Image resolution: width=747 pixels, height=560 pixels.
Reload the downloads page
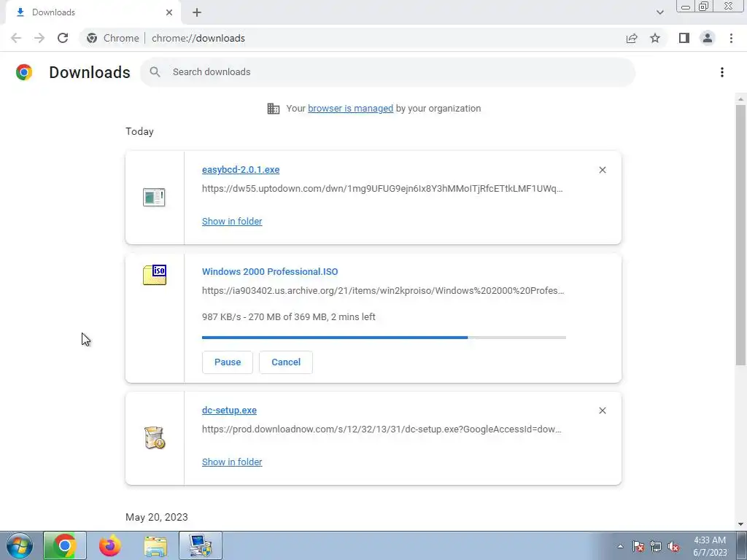63,38
